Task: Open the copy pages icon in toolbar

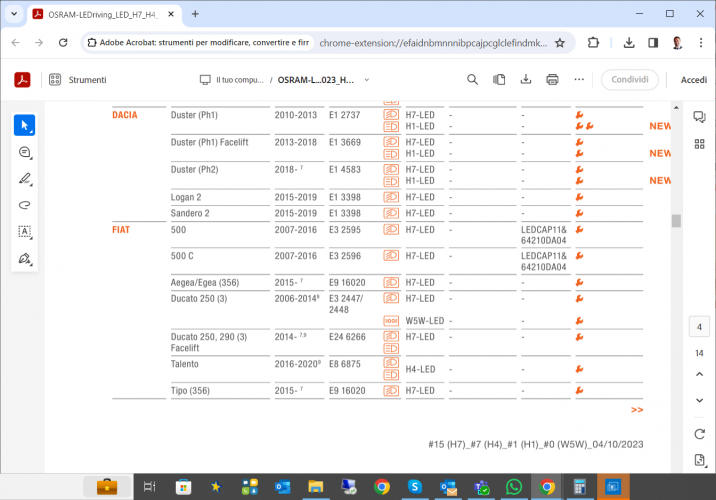Action: click(x=499, y=80)
